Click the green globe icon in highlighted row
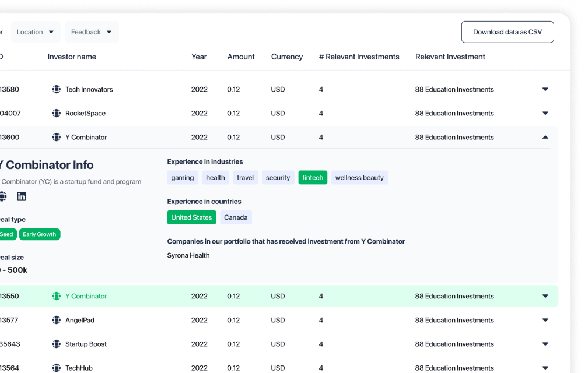Viewport: 588px width, 373px height. pyautogui.click(x=56, y=296)
